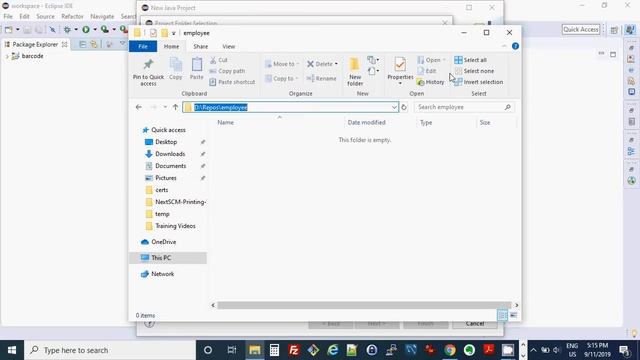Click the Paste ribbon button
The width and height of the screenshot is (640, 360).
click(x=196, y=69)
